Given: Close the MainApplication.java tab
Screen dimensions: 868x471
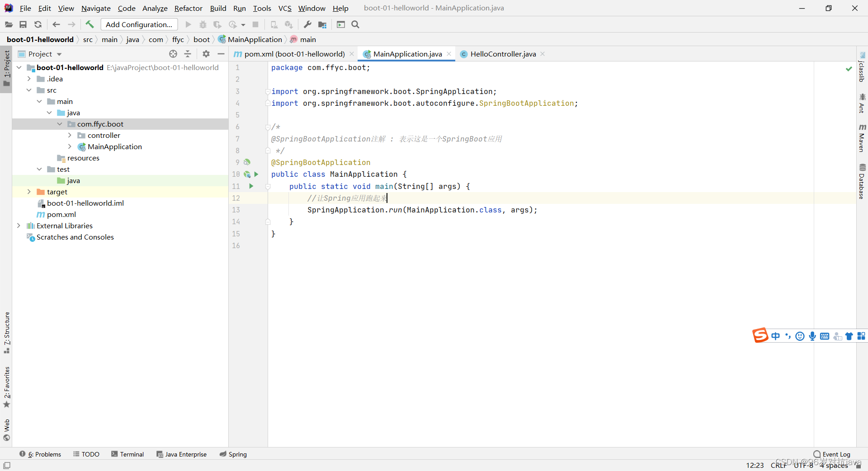Looking at the screenshot, I should click(449, 54).
